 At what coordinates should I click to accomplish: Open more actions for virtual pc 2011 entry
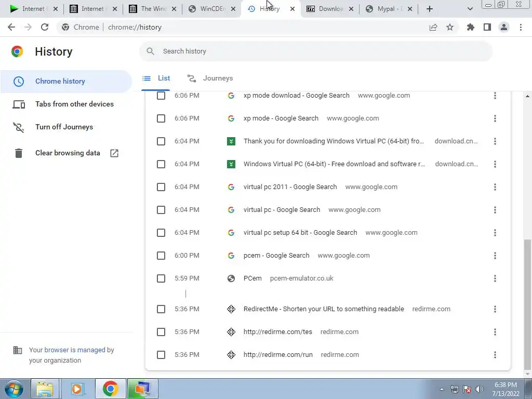click(495, 187)
